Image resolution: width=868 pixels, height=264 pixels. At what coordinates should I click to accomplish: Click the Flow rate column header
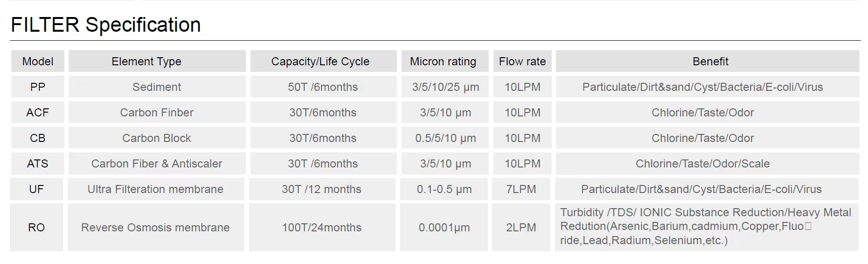(522, 62)
